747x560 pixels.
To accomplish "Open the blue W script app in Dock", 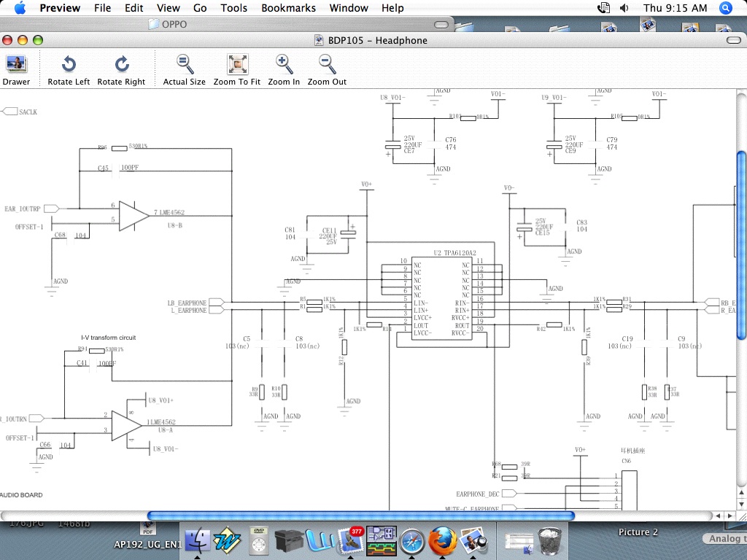I will tap(320, 541).
